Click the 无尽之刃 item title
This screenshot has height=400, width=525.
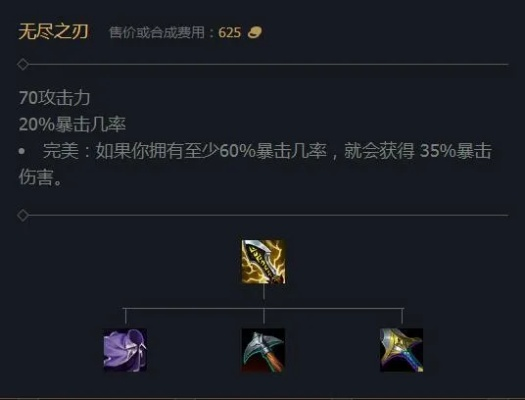(x=54, y=32)
